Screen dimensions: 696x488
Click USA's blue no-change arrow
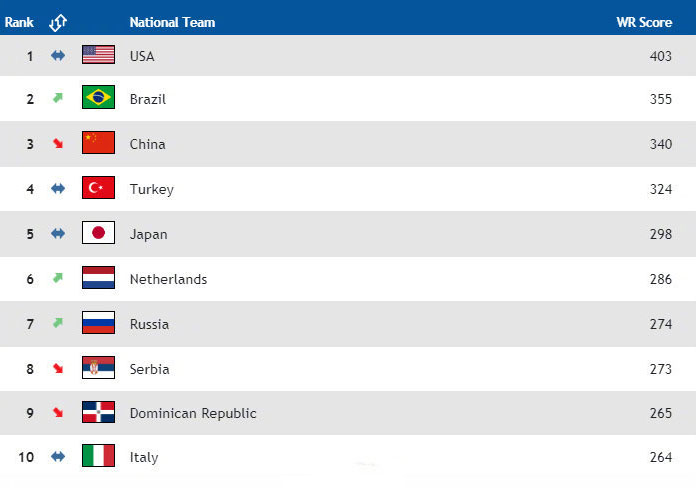(58, 55)
